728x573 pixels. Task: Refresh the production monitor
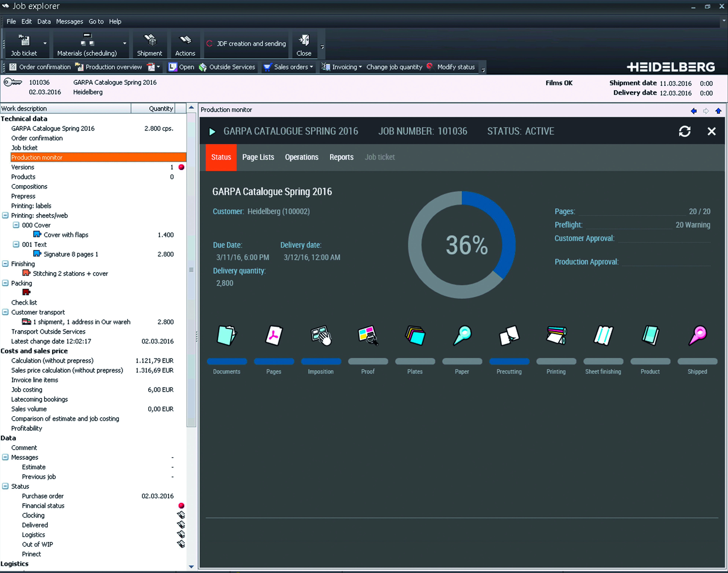point(684,131)
